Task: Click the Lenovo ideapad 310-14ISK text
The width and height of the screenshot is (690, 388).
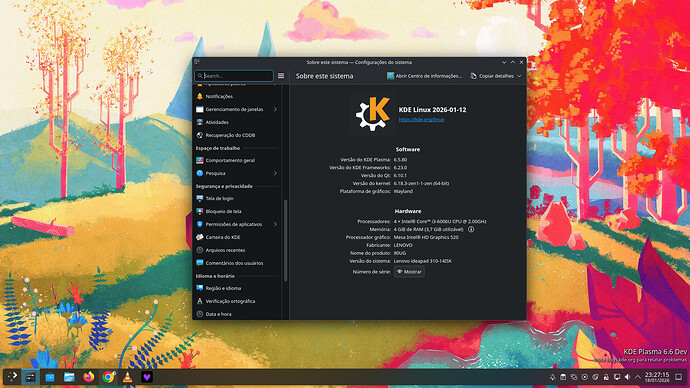Action: [422, 261]
